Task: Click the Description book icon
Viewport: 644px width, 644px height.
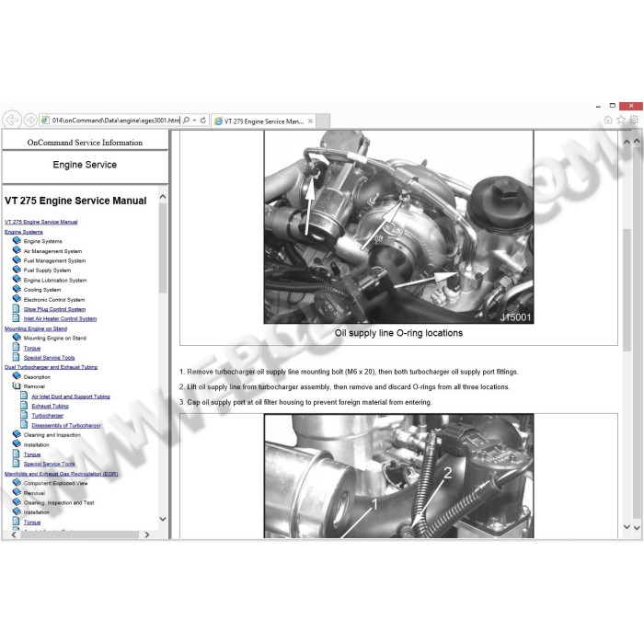Action: [17, 375]
